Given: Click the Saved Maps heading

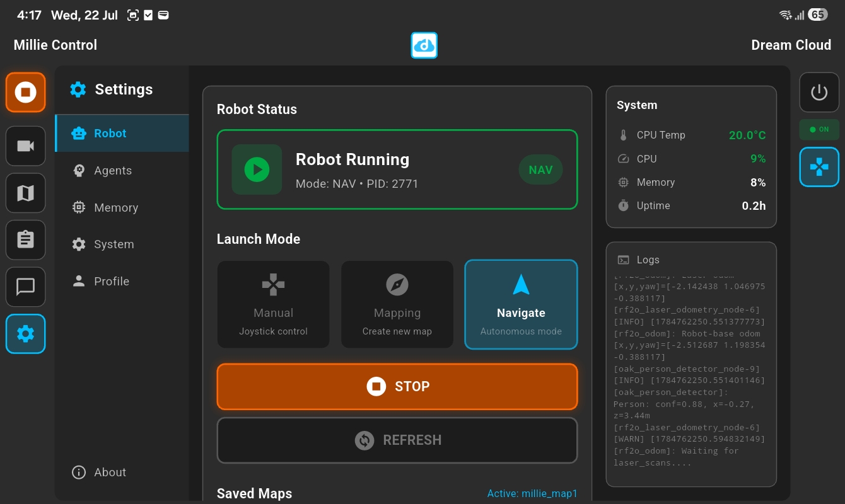Looking at the screenshot, I should pos(254,493).
